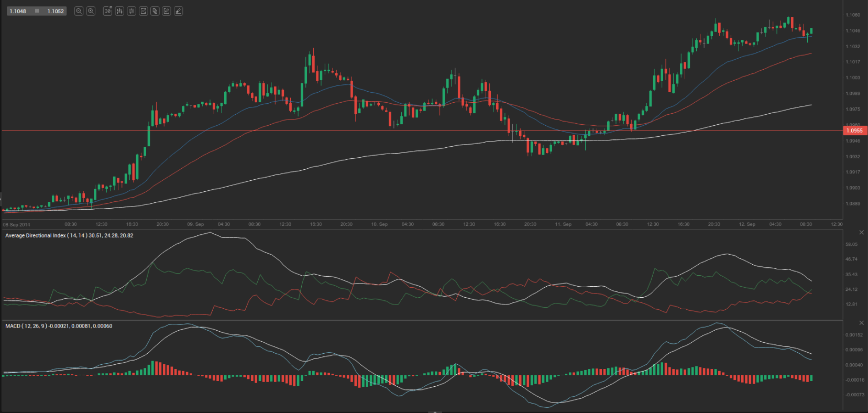This screenshot has height=413, width=868.
Task: Click the bid price 1.1048
Action: [18, 11]
